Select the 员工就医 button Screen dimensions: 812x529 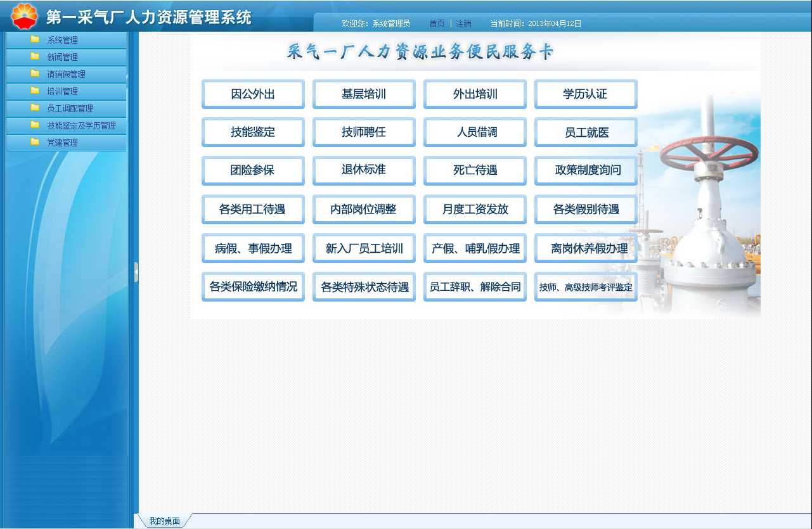click(586, 132)
